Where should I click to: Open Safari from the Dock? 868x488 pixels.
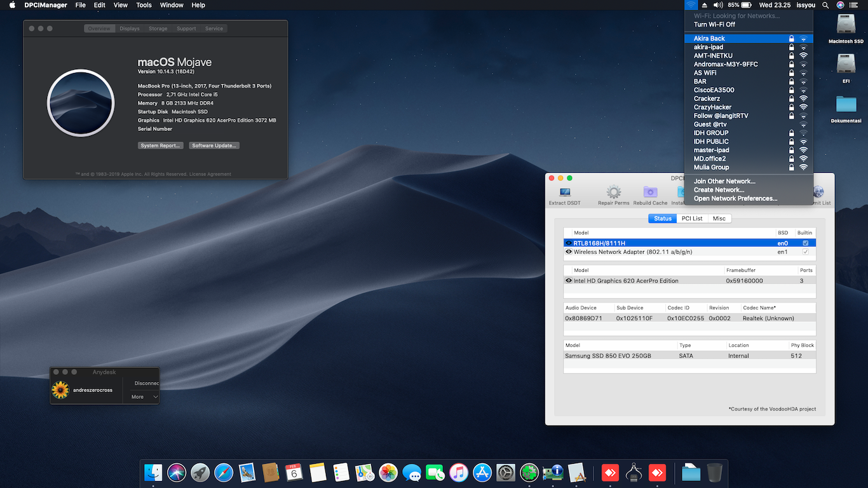tap(224, 472)
